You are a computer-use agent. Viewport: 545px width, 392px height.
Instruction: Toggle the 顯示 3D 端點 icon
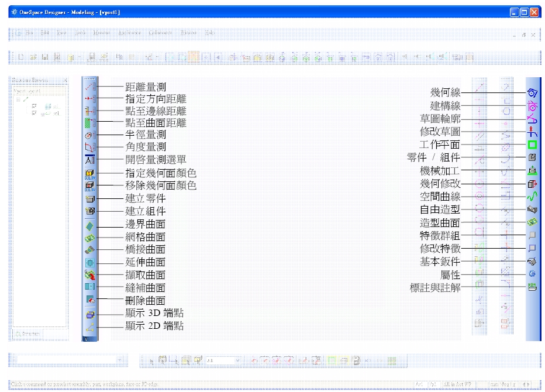coord(90,315)
